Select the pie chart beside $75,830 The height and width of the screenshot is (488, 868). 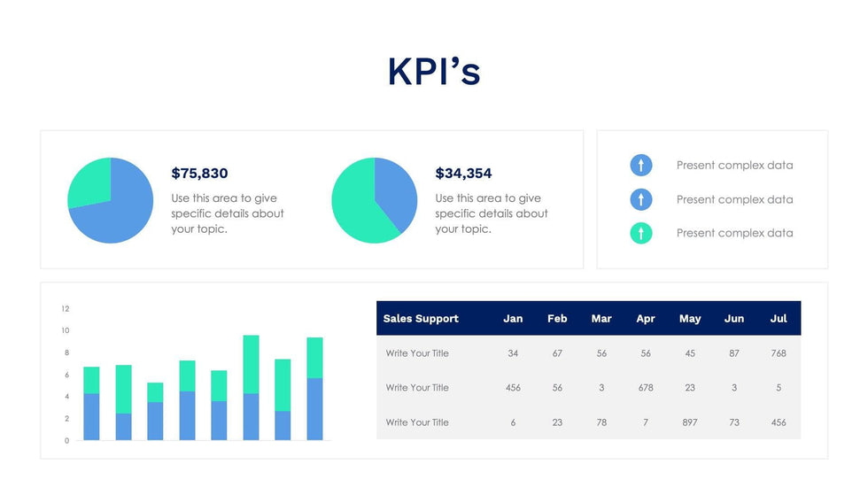[111, 200]
